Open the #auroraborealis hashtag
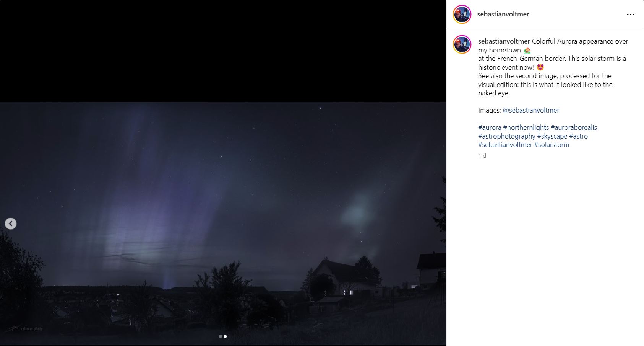644x346 pixels. (574, 127)
